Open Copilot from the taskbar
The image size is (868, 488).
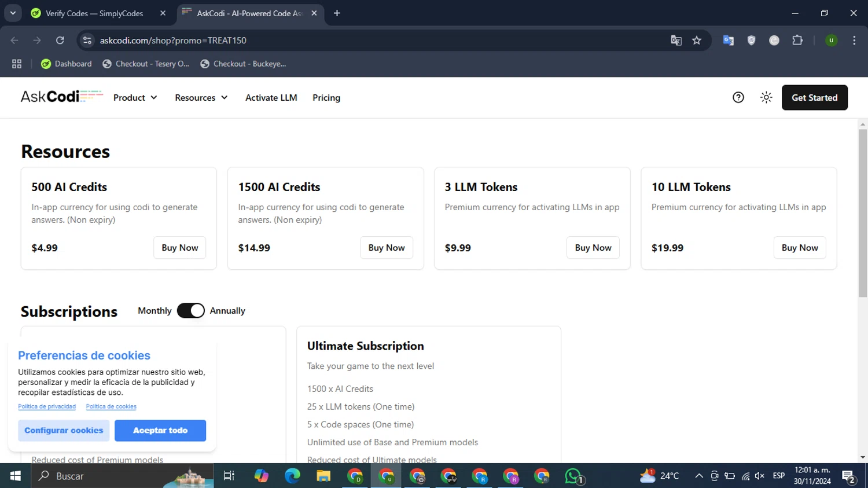tap(261, 476)
